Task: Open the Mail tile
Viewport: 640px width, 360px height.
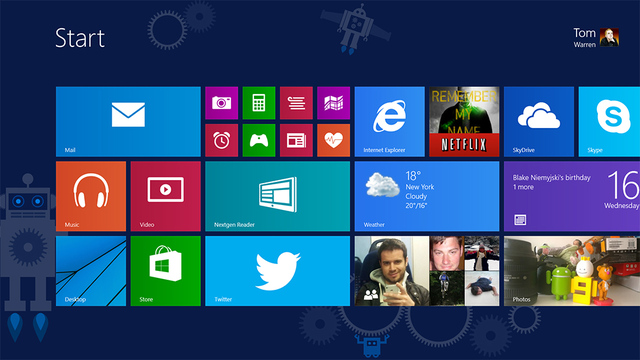Action: (128, 121)
